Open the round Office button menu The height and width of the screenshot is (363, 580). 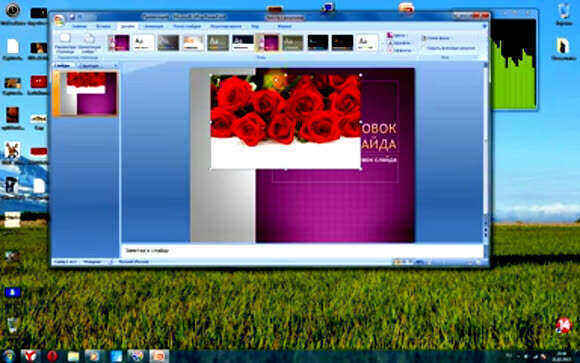point(58,20)
